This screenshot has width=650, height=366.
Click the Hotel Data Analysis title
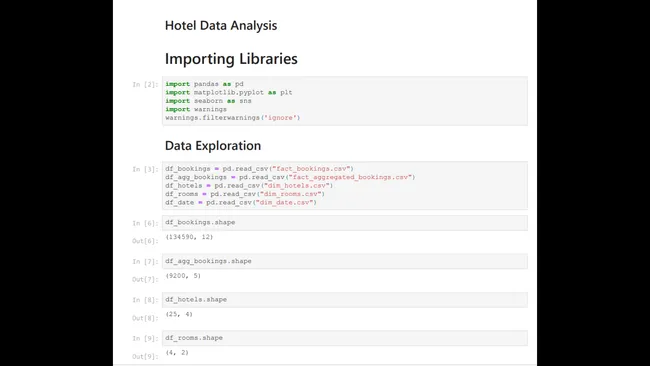[x=221, y=26]
